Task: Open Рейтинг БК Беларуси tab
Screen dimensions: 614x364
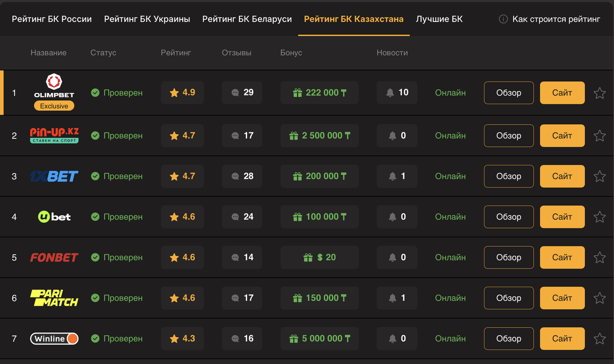Action: (247, 19)
